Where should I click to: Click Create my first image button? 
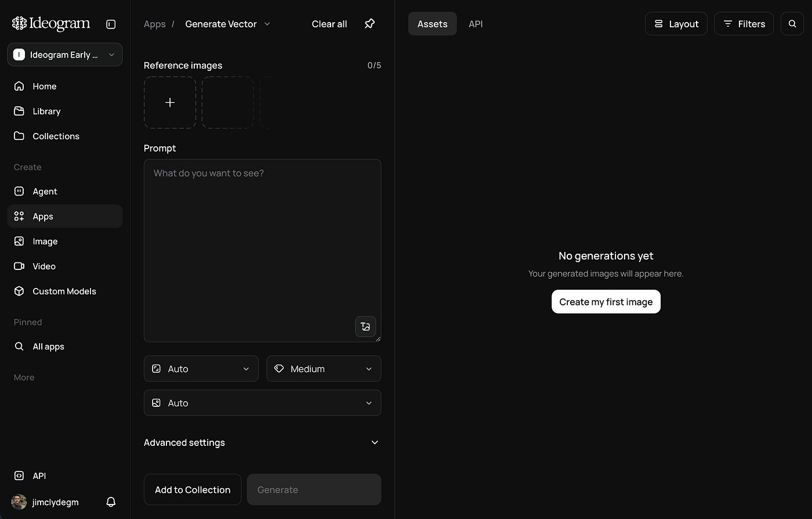606,302
